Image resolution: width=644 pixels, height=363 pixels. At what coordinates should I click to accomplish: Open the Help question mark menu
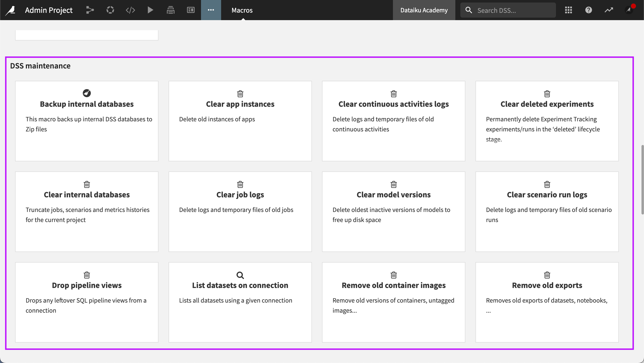pyautogui.click(x=588, y=10)
